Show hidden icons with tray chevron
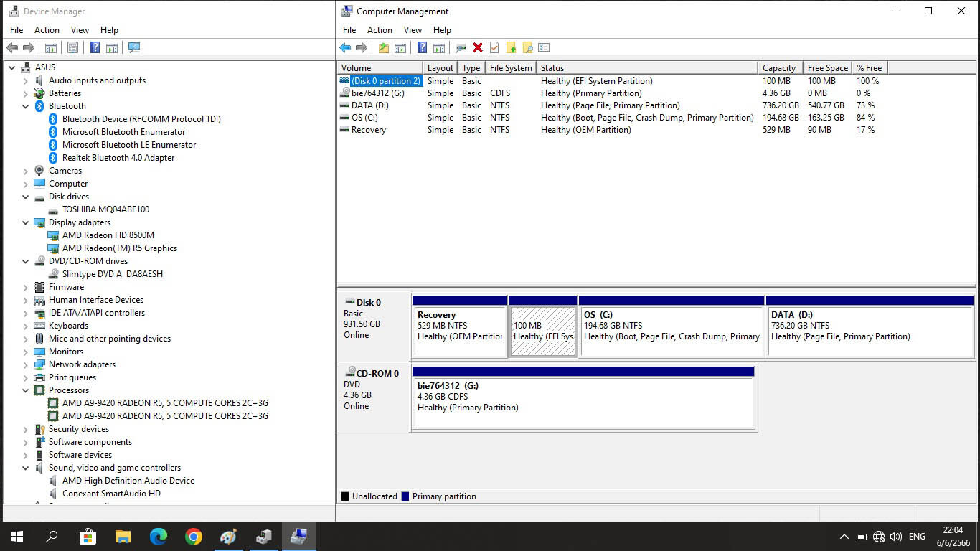 click(x=844, y=537)
